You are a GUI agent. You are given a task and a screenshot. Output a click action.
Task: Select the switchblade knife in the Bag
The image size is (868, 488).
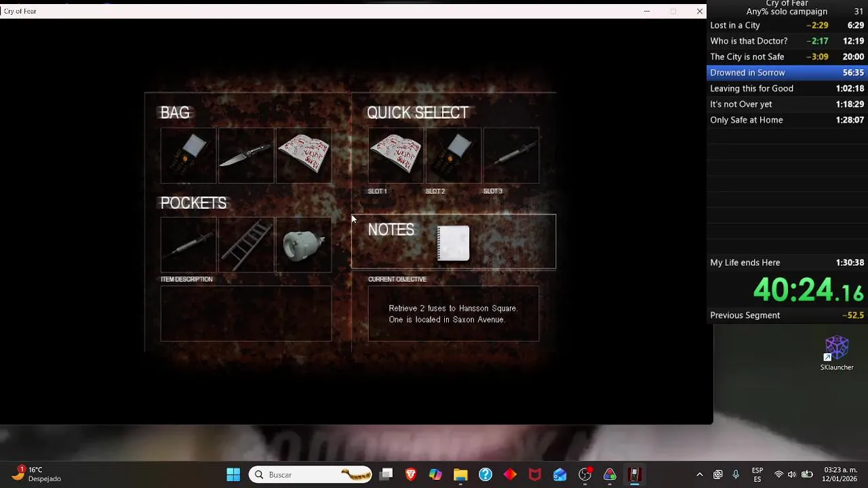(x=246, y=155)
